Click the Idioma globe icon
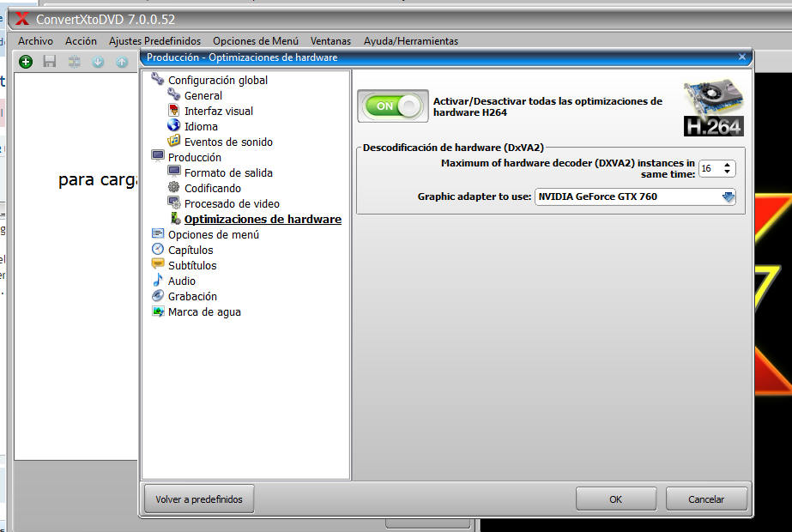The width and height of the screenshot is (792, 532). pyautogui.click(x=173, y=125)
